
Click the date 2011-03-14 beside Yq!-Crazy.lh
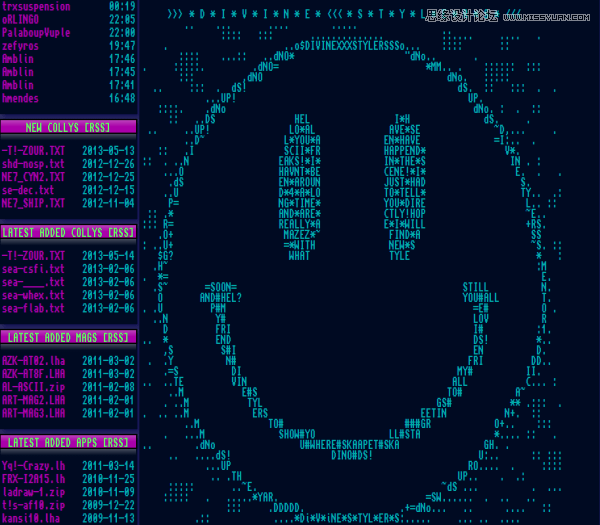[109, 466]
